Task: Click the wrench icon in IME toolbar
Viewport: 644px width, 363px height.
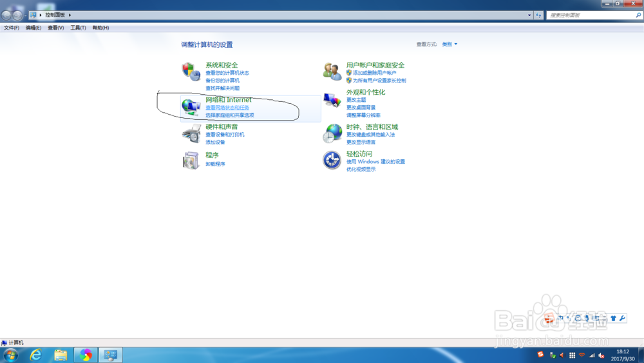Action: click(x=622, y=318)
